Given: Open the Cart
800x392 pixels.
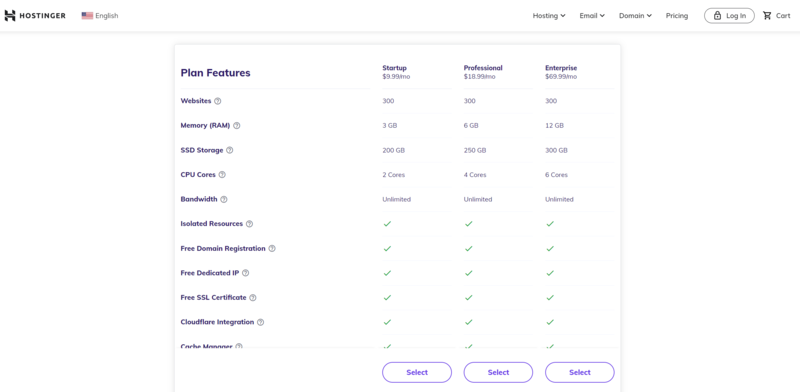Looking at the screenshot, I should 777,16.
